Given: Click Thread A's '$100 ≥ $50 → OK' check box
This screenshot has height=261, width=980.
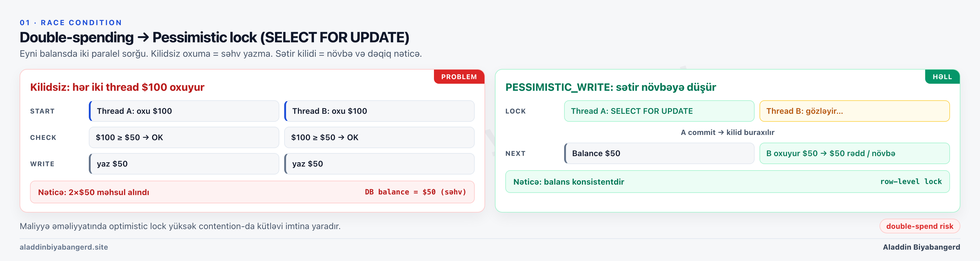Looking at the screenshot, I should 184,137.
